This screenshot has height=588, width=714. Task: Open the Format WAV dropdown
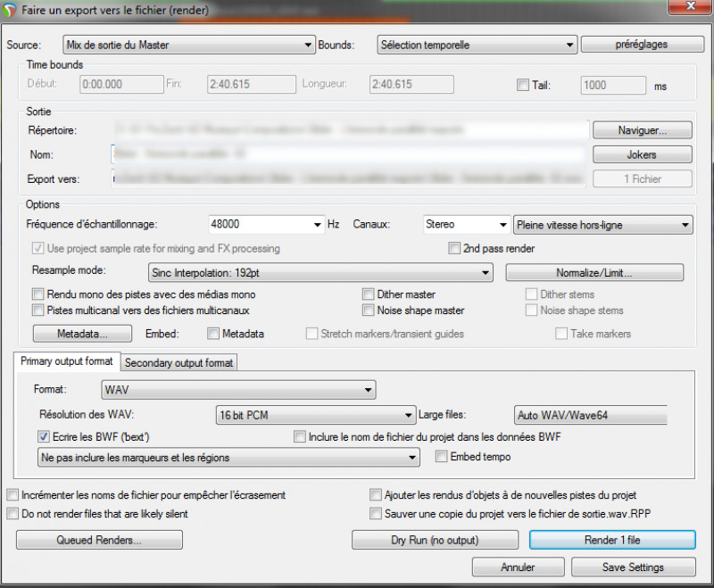[238, 390]
